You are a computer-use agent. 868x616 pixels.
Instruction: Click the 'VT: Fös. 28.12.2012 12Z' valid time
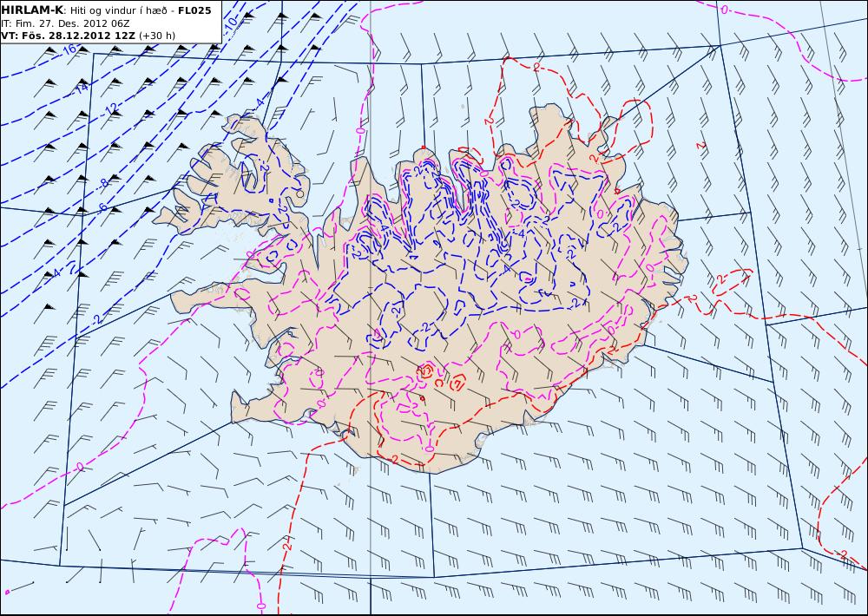(x=68, y=36)
